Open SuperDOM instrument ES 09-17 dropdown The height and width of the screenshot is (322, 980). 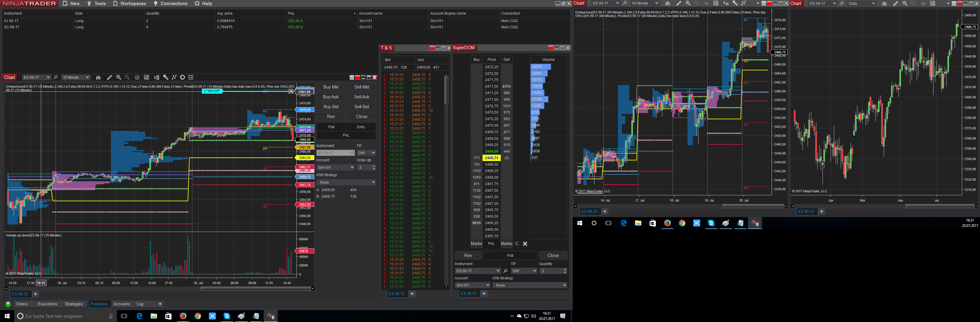pyautogui.click(x=478, y=271)
